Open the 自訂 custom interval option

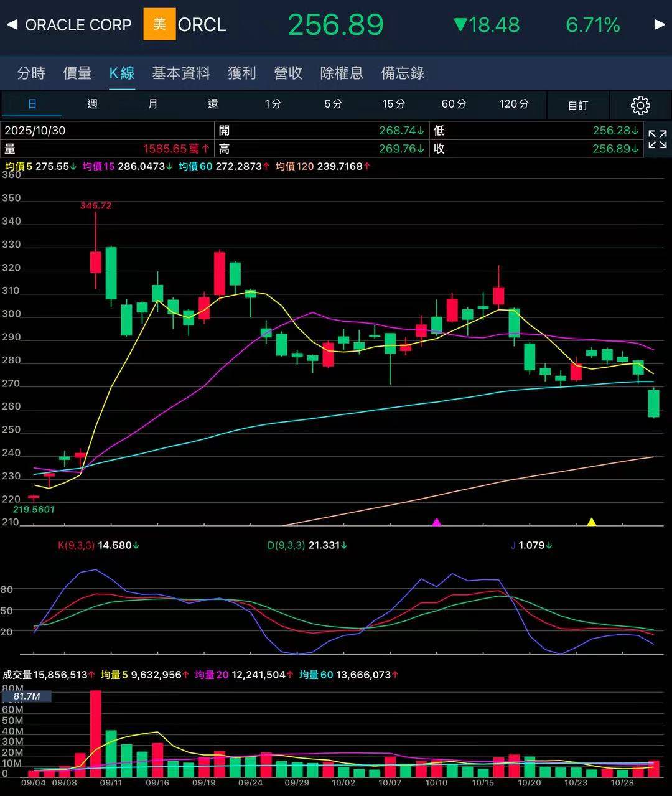[577, 105]
